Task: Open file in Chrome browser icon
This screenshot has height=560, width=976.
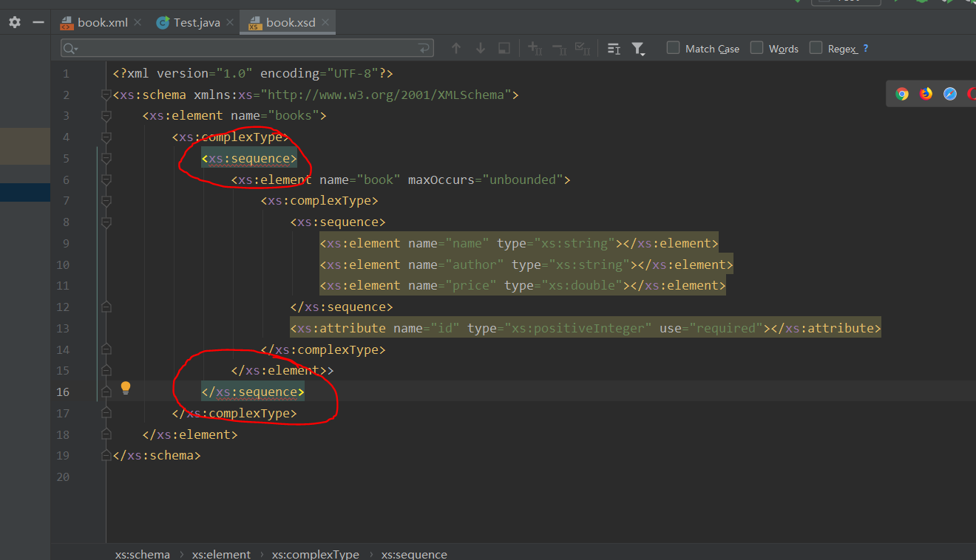Action: (x=902, y=94)
